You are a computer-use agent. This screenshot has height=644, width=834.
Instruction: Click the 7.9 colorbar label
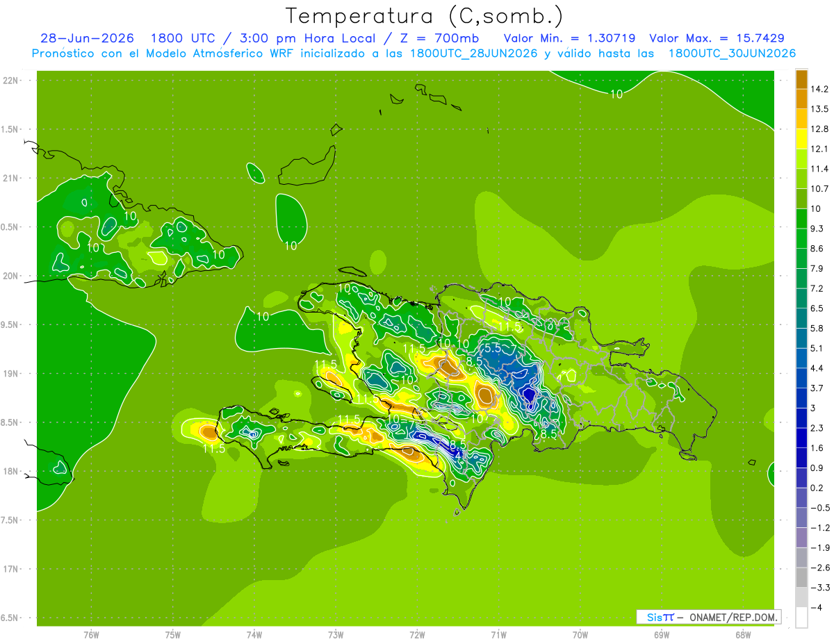817,269
